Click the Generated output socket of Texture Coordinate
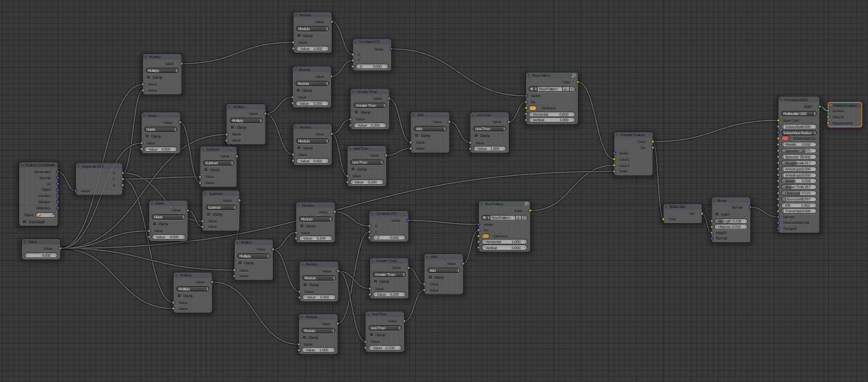 tap(57, 172)
